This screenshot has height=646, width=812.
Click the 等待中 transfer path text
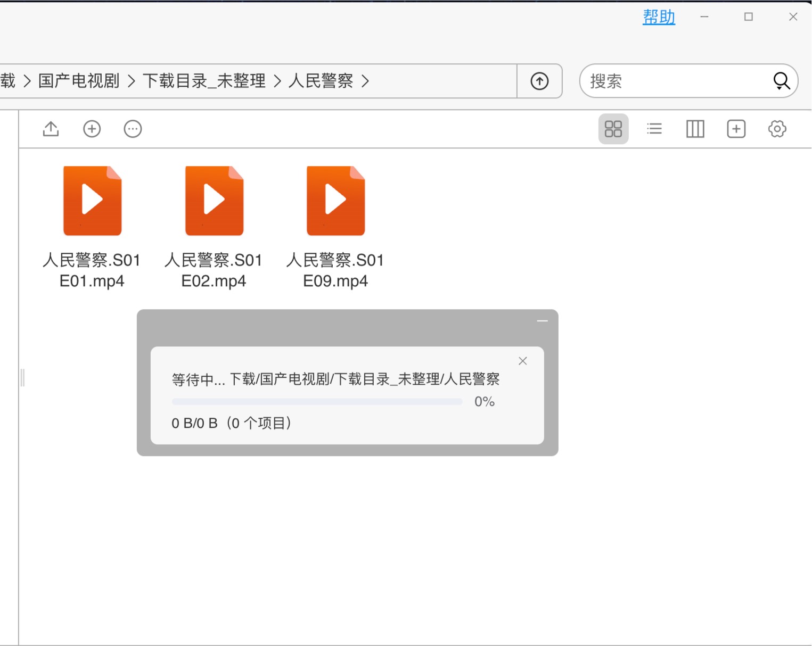click(x=336, y=379)
